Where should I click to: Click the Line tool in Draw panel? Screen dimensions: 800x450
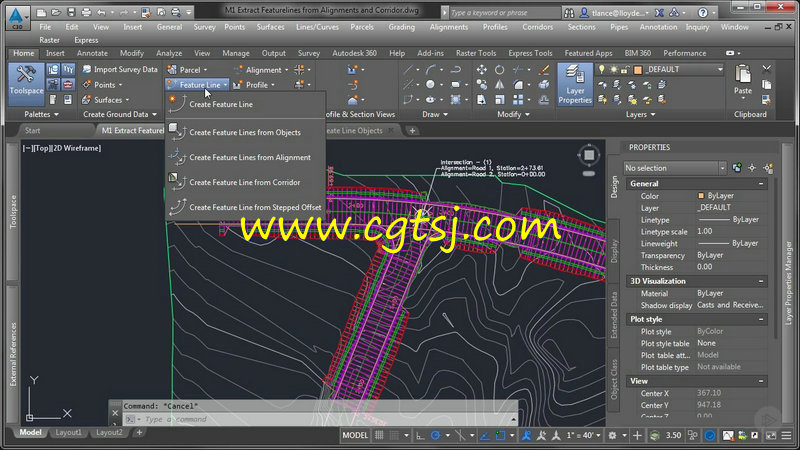[x=409, y=69]
